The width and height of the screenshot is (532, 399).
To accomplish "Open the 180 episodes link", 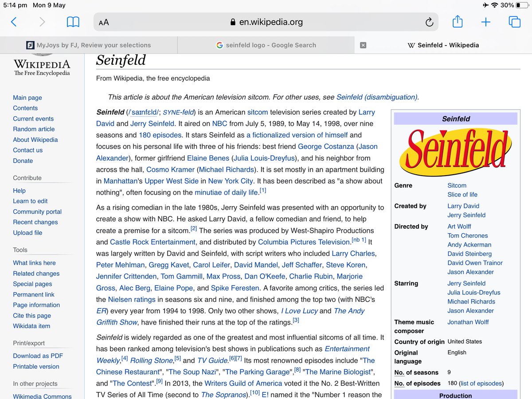I will (x=160, y=135).
